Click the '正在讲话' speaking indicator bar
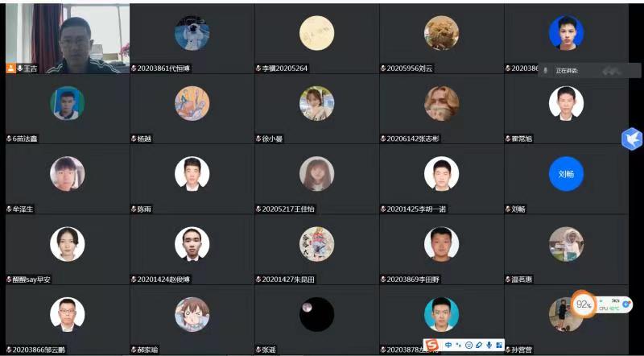The width and height of the screenshot is (644, 356). click(589, 71)
